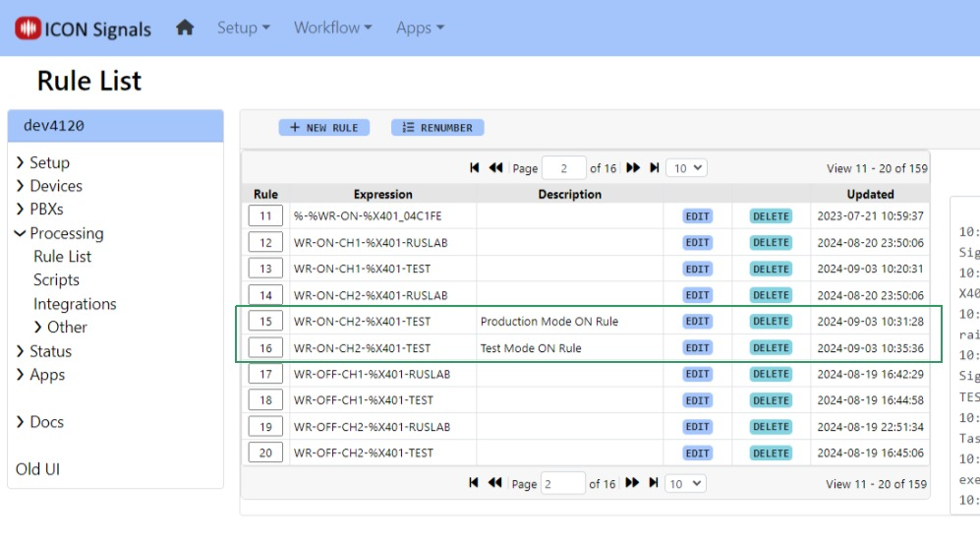
Task: Go to first page in top pager
Action: 475,168
